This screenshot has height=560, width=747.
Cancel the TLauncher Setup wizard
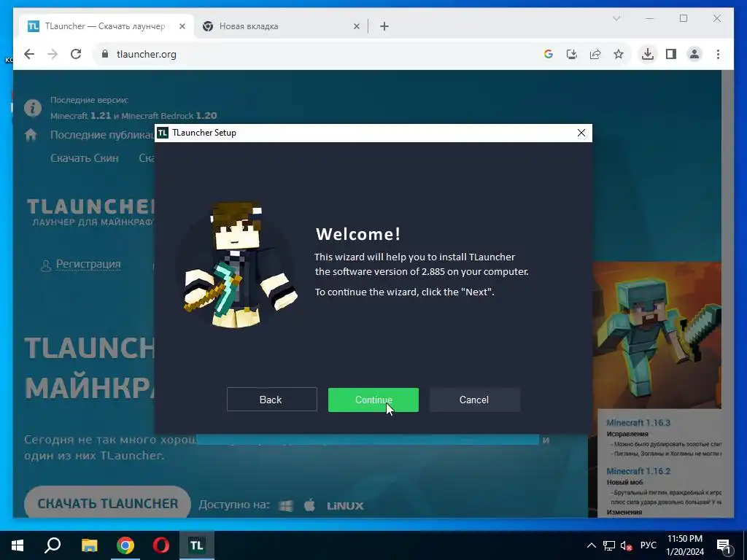(x=474, y=400)
